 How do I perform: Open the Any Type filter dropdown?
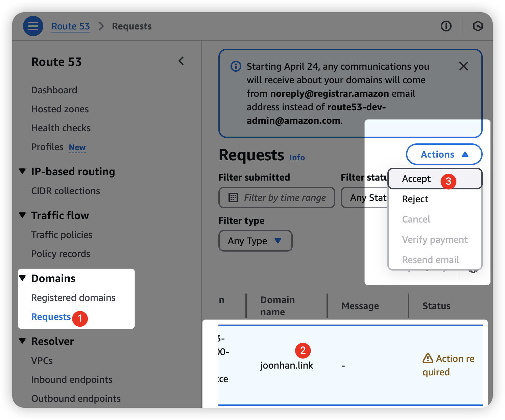[x=255, y=241]
